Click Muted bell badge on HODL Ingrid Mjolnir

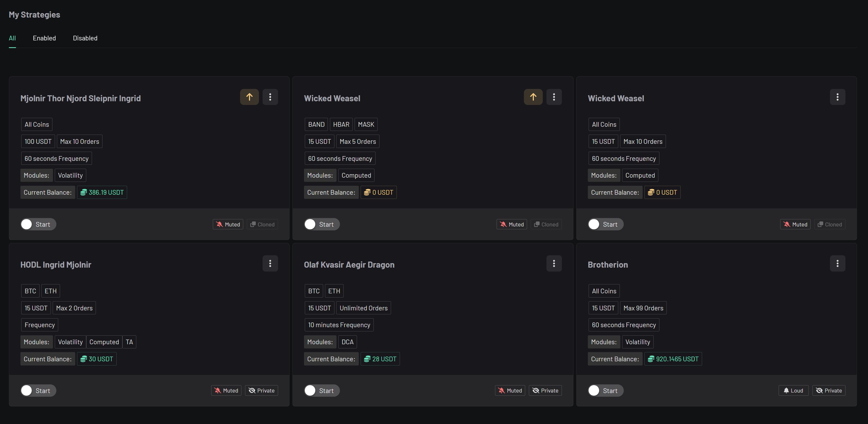[226, 390]
